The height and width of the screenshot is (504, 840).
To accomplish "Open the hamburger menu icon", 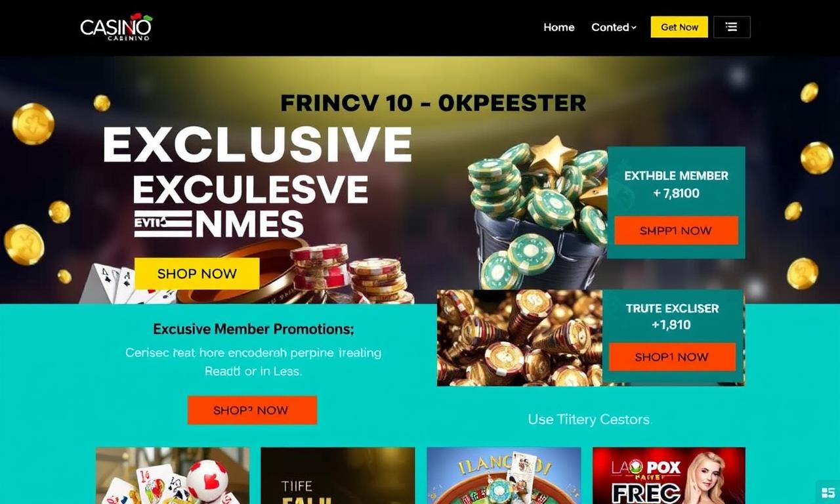I will (x=732, y=27).
